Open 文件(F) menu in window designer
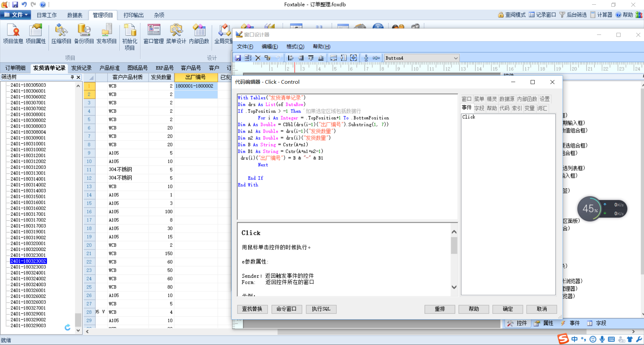The image size is (644, 345). click(x=245, y=47)
